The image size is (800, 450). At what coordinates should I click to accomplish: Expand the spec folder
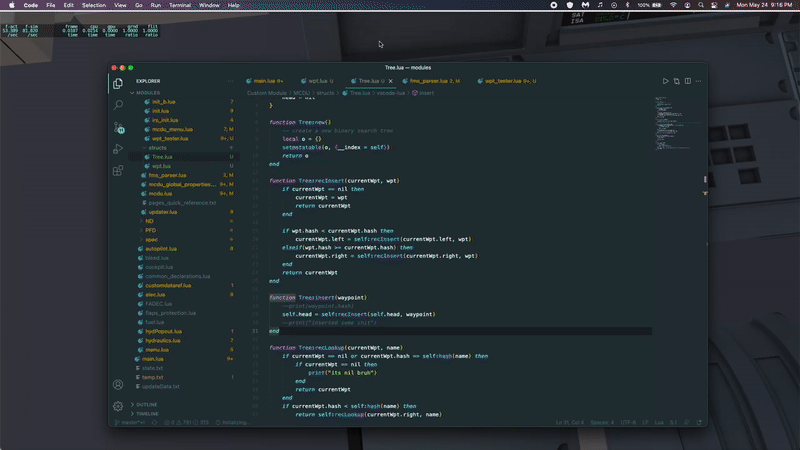(151, 240)
